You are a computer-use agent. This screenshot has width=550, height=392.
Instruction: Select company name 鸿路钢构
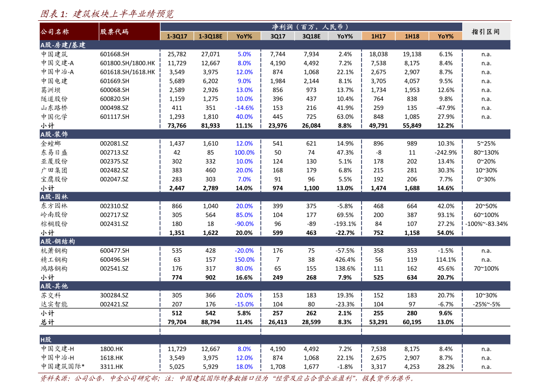pyautogui.click(x=54, y=269)
